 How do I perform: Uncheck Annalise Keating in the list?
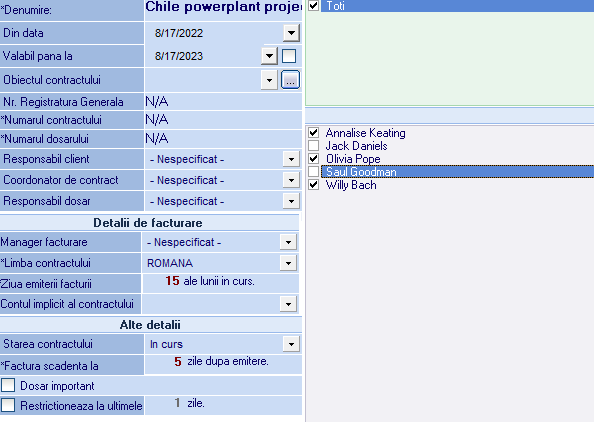click(x=314, y=133)
